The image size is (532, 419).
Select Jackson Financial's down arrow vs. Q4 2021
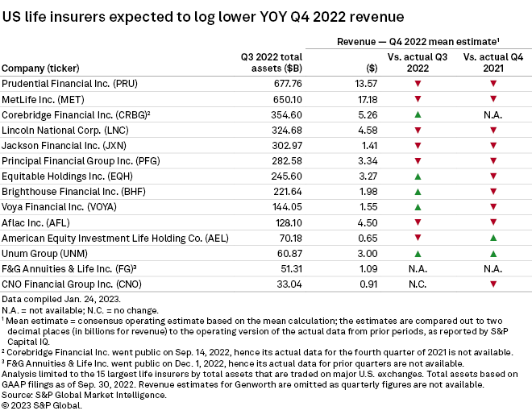(x=493, y=146)
